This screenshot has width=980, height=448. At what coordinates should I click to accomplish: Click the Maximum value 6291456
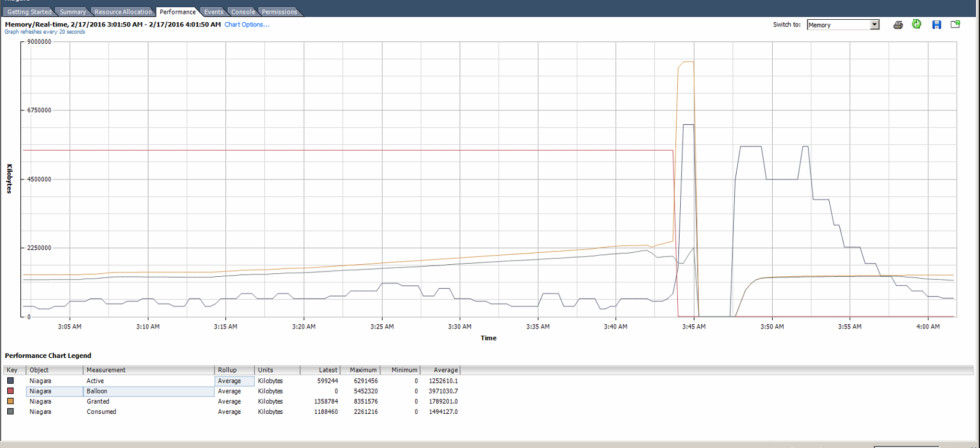[x=365, y=381]
